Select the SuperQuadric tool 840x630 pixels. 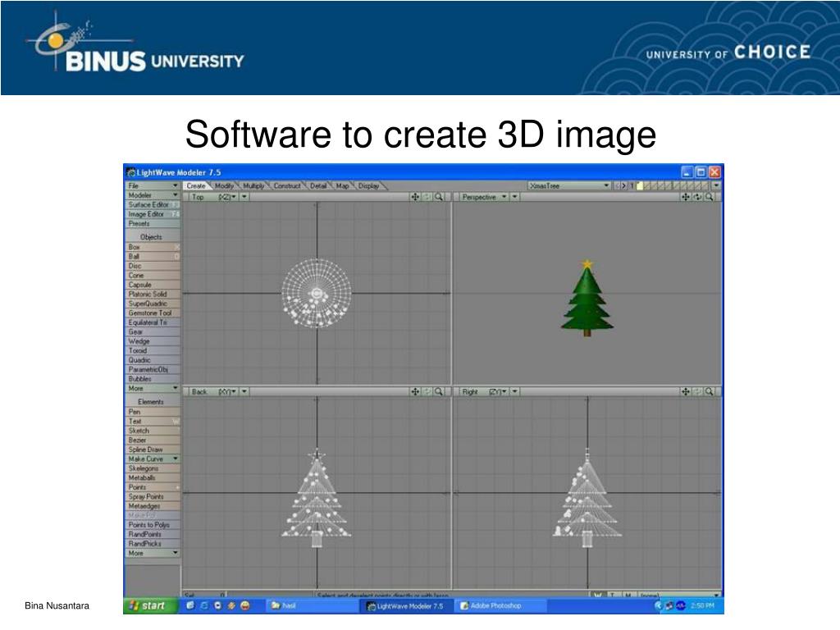point(153,304)
